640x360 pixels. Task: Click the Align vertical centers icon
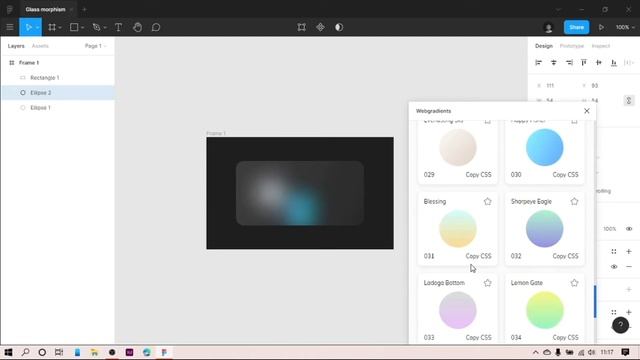(599, 62)
